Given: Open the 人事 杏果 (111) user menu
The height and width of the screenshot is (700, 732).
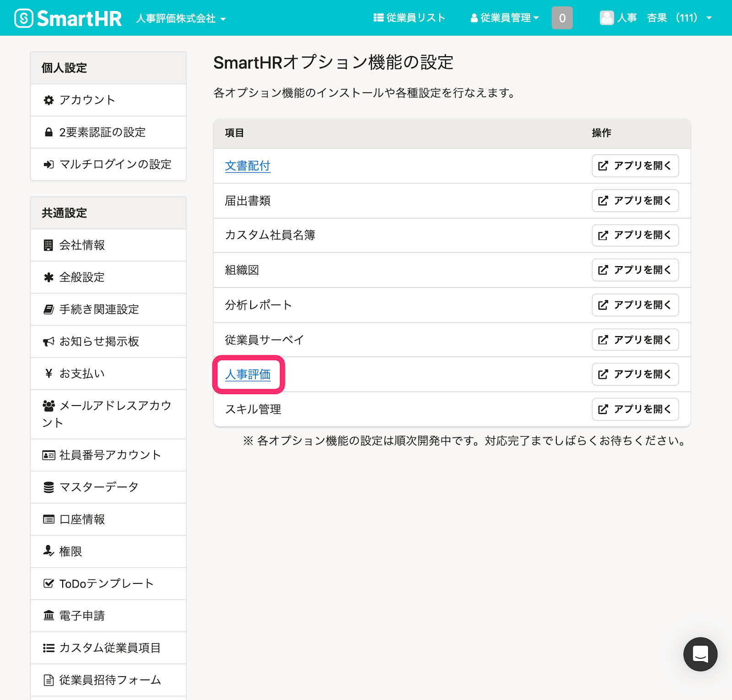Looking at the screenshot, I should pyautogui.click(x=656, y=18).
